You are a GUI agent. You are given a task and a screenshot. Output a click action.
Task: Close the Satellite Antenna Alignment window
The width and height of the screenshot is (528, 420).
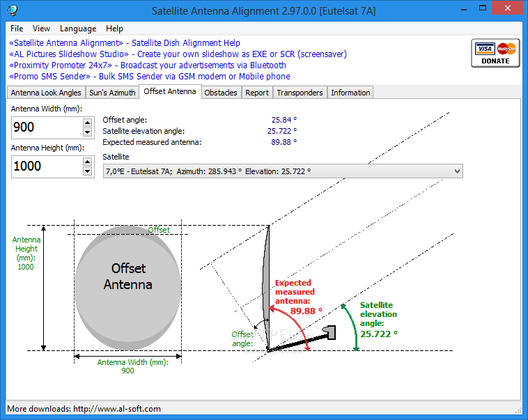(508, 8)
